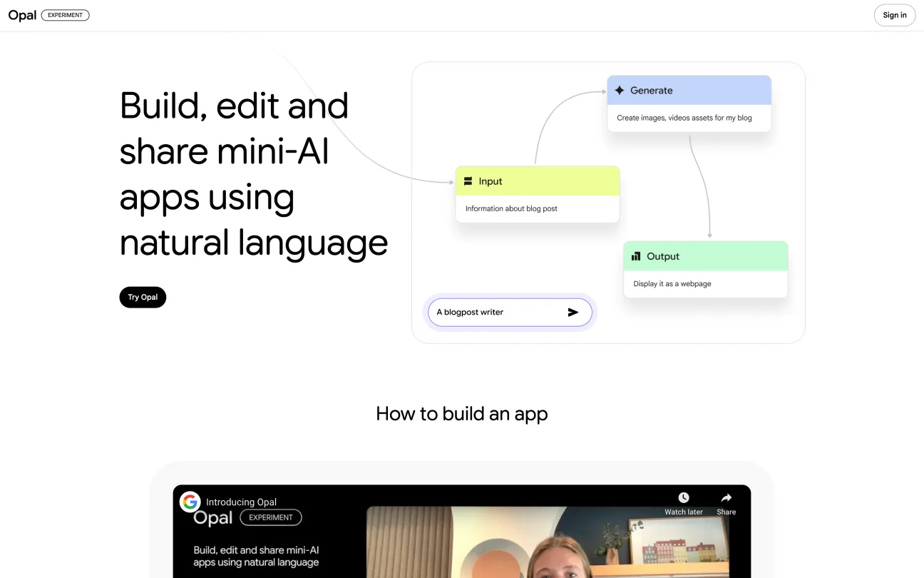Open the 'Introducing Opal' video title
Screen dimensions: 924x578
coord(241,502)
